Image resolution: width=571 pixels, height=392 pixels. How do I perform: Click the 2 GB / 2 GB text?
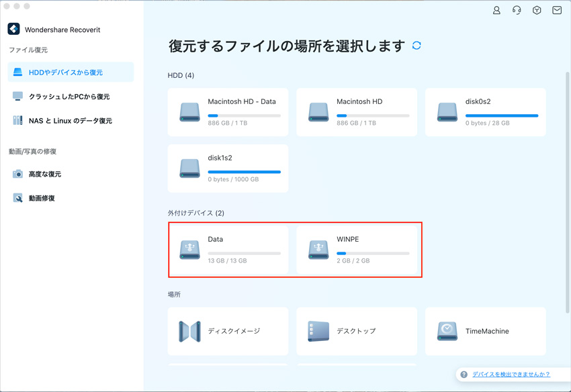pos(353,260)
